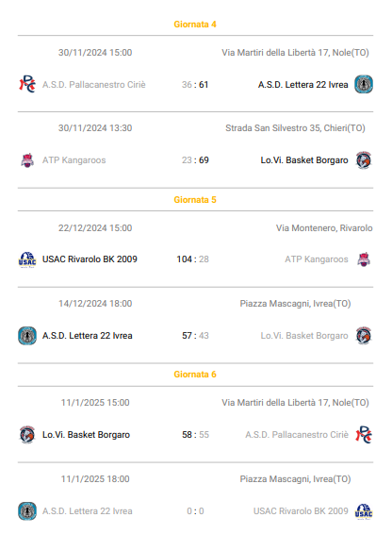Click Lettera 22 Ivrea logo in Giornata 4
Screen dimensions: 392x534
tap(364, 84)
